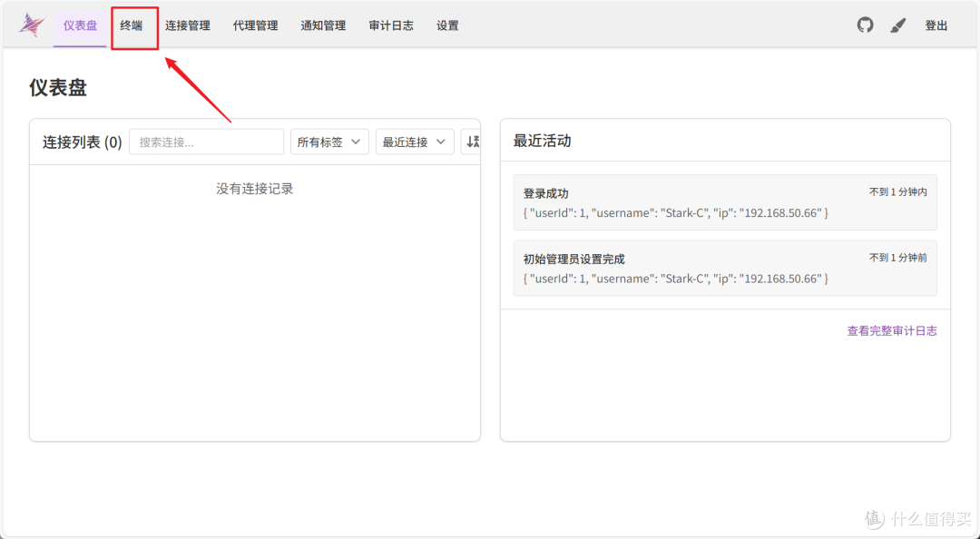Image resolution: width=980 pixels, height=539 pixels.
Task: Open the 代理管理 tab
Action: click(255, 25)
